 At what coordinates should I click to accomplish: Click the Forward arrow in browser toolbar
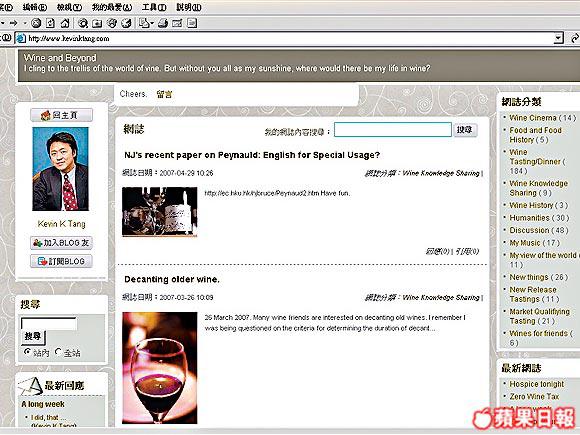[x=14, y=23]
